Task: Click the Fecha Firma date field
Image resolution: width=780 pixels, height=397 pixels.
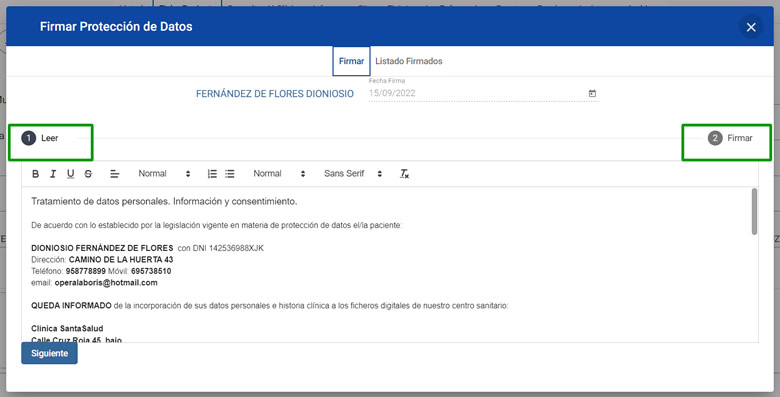Action: pyautogui.click(x=484, y=93)
